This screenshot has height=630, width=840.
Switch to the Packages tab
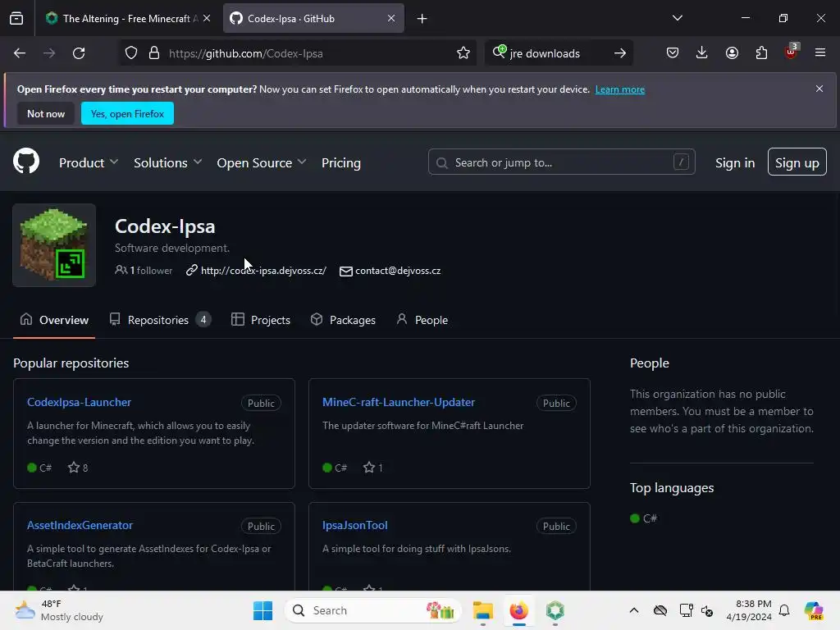(343, 320)
